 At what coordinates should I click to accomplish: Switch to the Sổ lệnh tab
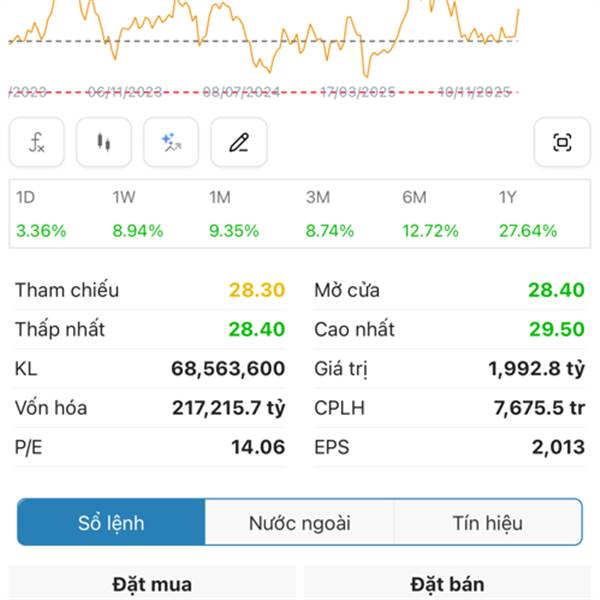pyautogui.click(x=111, y=522)
